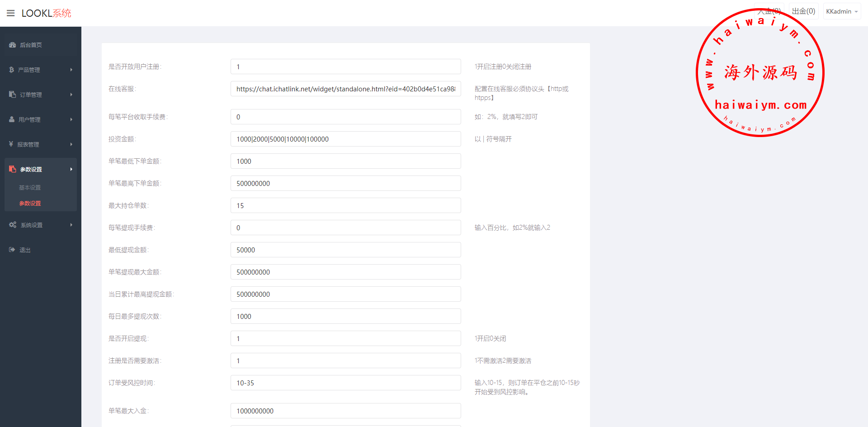
Task: Click the logout icon beside 退出
Action: click(x=12, y=250)
